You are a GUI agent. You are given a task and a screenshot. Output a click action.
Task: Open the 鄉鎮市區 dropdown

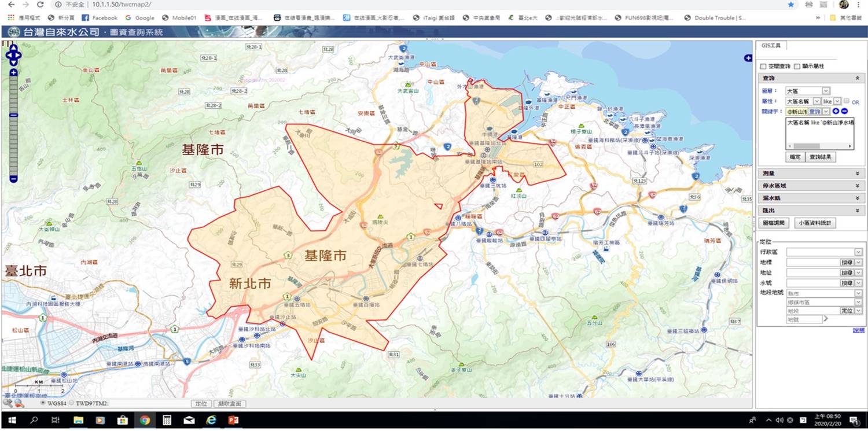[x=824, y=302]
